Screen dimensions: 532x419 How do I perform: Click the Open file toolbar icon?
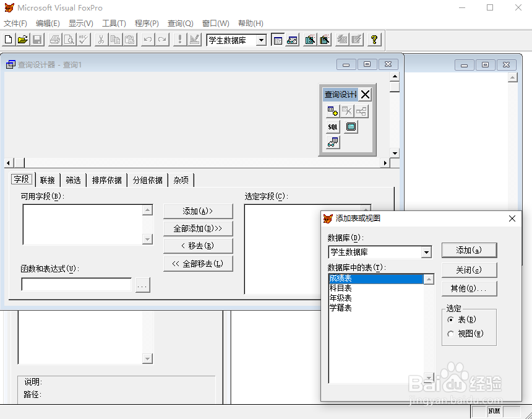pyautogui.click(x=23, y=40)
